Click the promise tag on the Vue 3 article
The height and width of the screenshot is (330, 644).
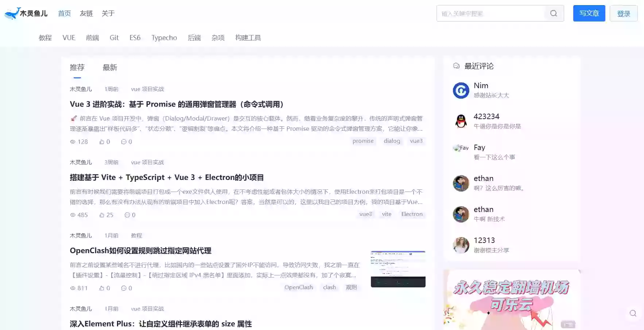pos(363,141)
